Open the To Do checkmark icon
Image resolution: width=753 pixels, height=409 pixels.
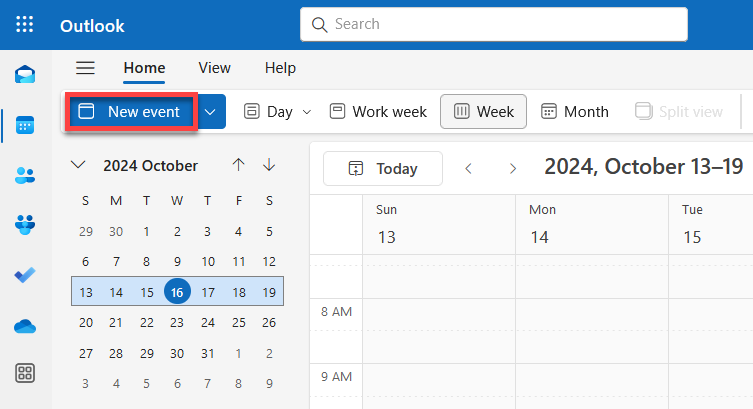point(25,275)
